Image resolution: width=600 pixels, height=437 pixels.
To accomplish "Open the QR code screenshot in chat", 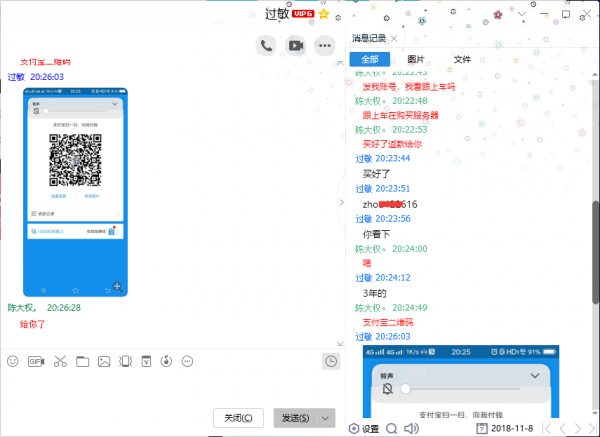I will coord(75,192).
